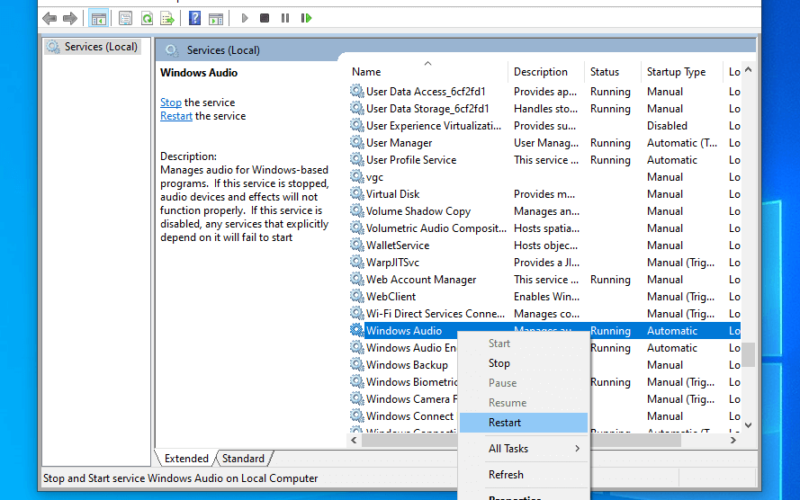Select the Web Account Manager row

[x=545, y=280]
